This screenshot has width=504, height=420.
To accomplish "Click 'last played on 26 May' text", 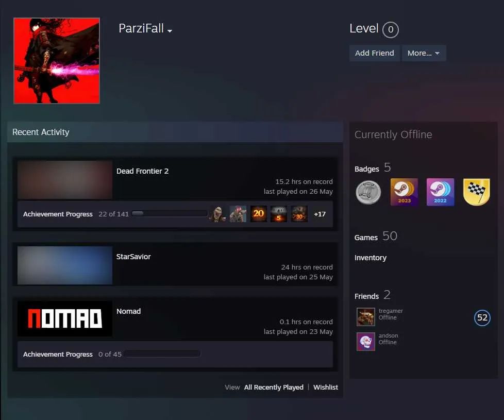I will point(298,192).
